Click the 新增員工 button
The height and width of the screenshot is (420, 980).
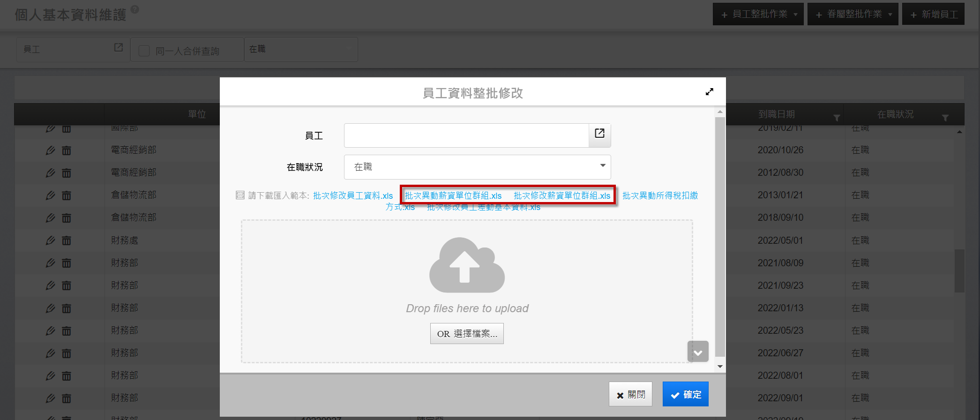[933, 15]
